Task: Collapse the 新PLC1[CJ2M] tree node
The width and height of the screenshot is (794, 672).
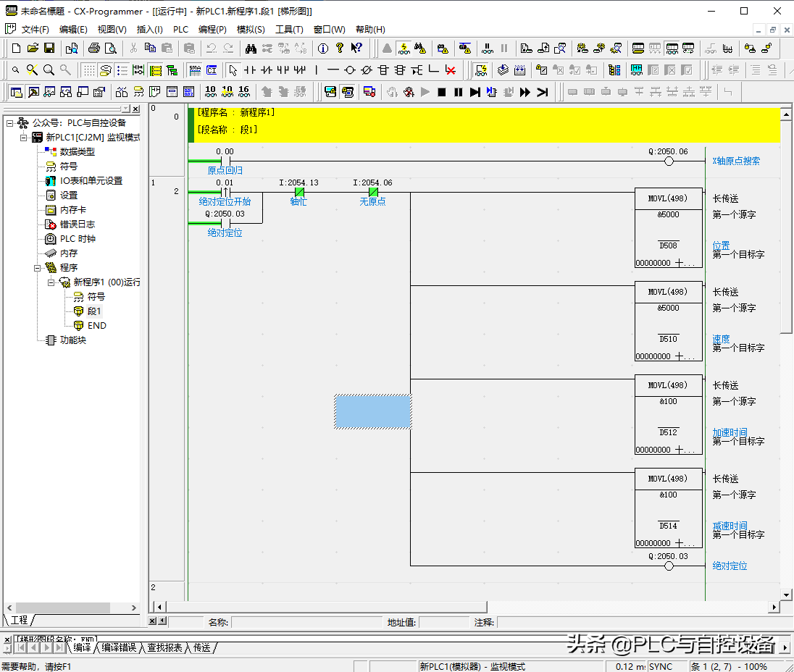Action: pyautogui.click(x=24, y=138)
